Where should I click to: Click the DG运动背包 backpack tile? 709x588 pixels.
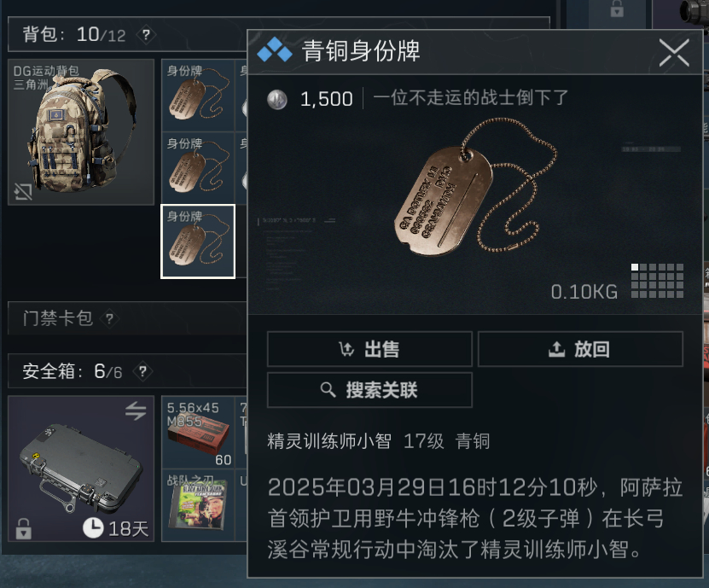81,131
